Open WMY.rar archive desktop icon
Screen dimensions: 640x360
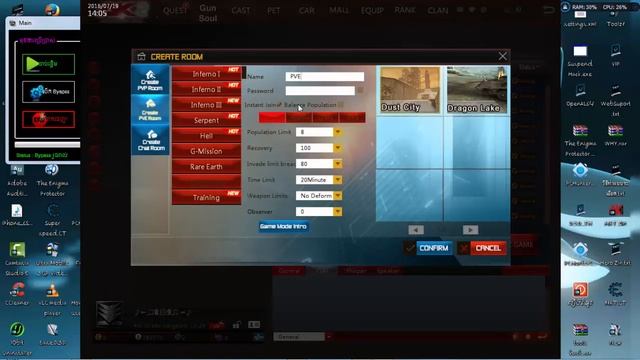click(616, 136)
